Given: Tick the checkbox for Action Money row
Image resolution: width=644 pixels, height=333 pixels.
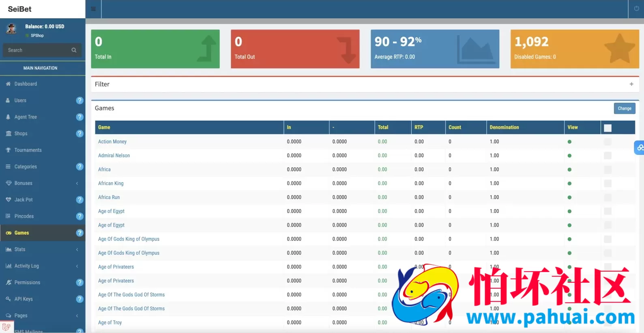Looking at the screenshot, I should (608, 142).
